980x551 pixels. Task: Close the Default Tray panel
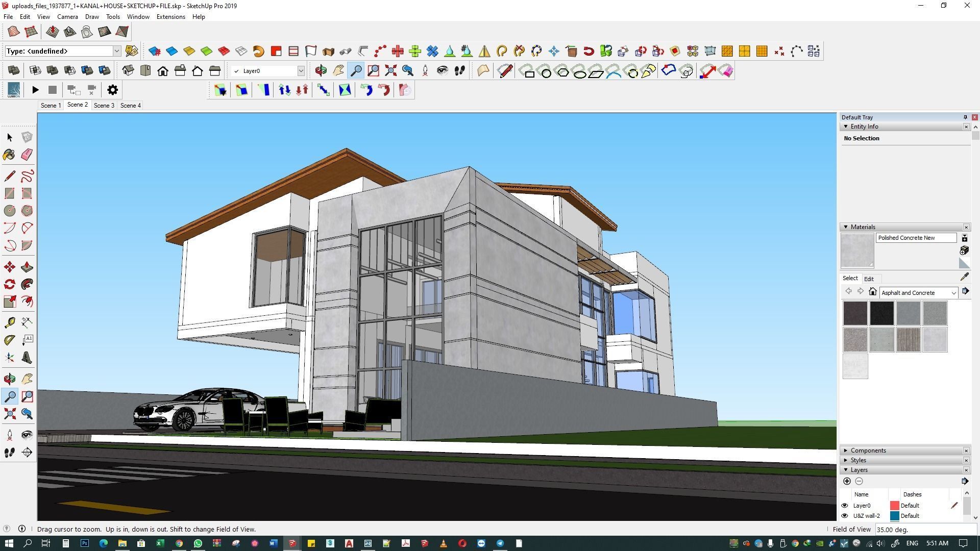click(x=974, y=117)
